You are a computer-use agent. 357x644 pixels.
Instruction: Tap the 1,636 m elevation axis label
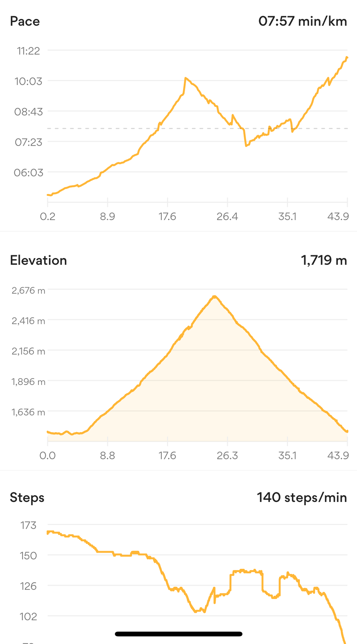28,412
